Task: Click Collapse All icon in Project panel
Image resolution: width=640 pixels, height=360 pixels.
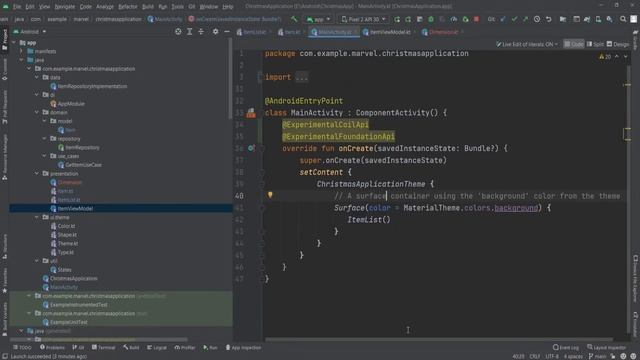Action: click(x=201, y=31)
